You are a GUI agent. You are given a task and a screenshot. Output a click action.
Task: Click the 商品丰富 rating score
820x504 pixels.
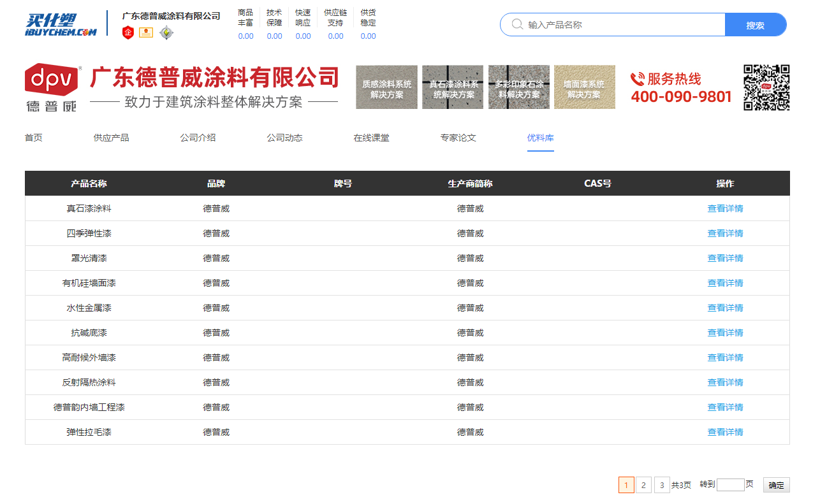coord(245,36)
